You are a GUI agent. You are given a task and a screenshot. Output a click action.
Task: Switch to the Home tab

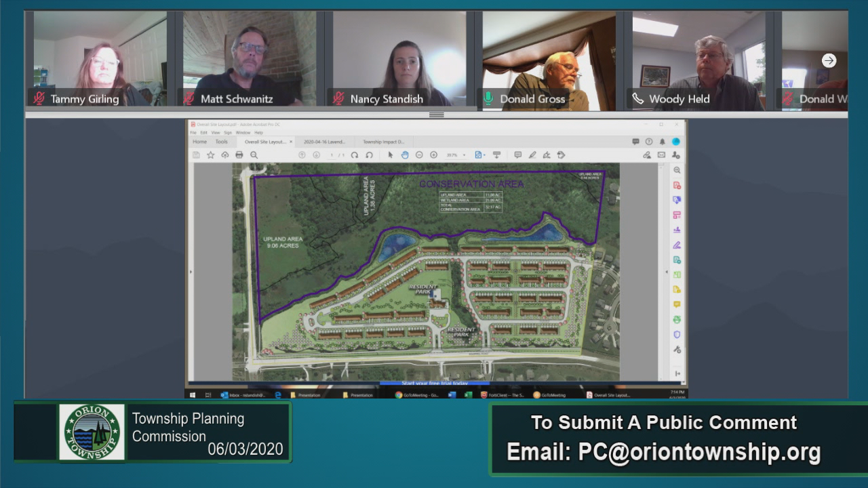[199, 142]
